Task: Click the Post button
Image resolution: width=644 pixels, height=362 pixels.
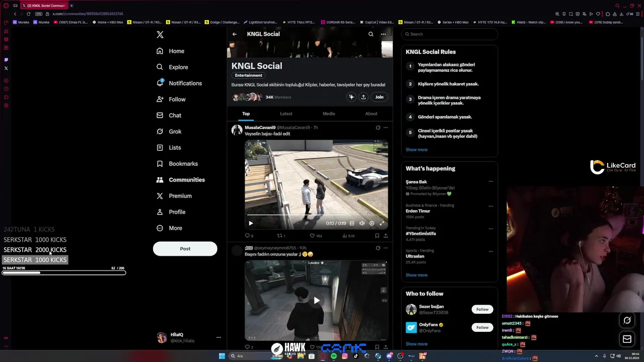Action: coord(185,248)
